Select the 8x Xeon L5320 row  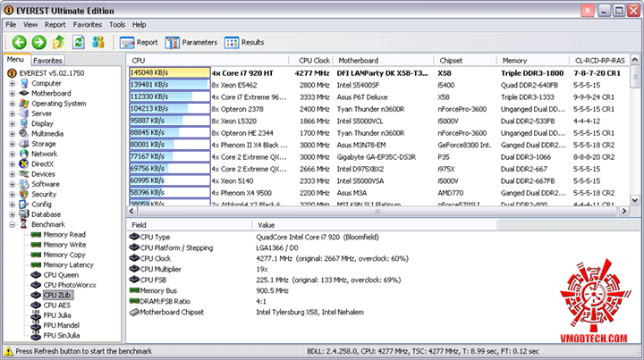tap(378, 121)
